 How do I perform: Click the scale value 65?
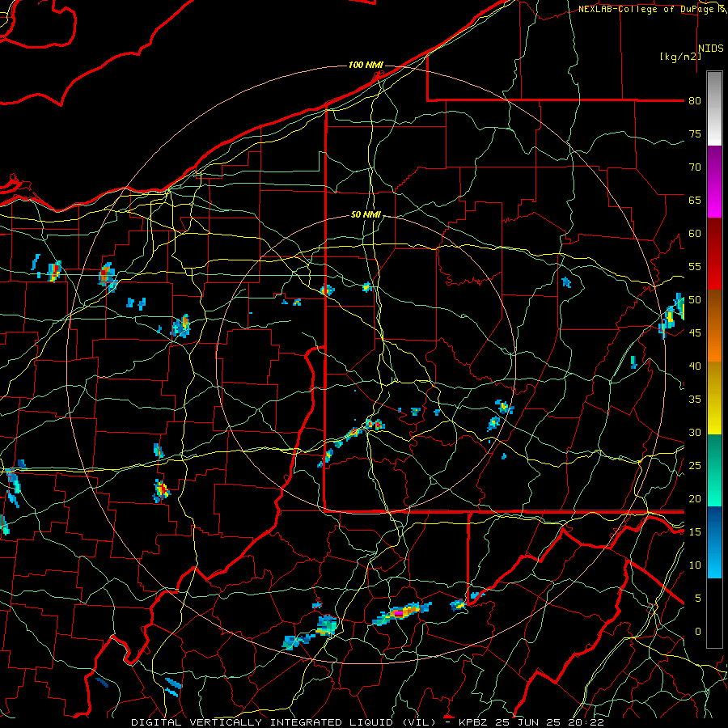tap(695, 200)
